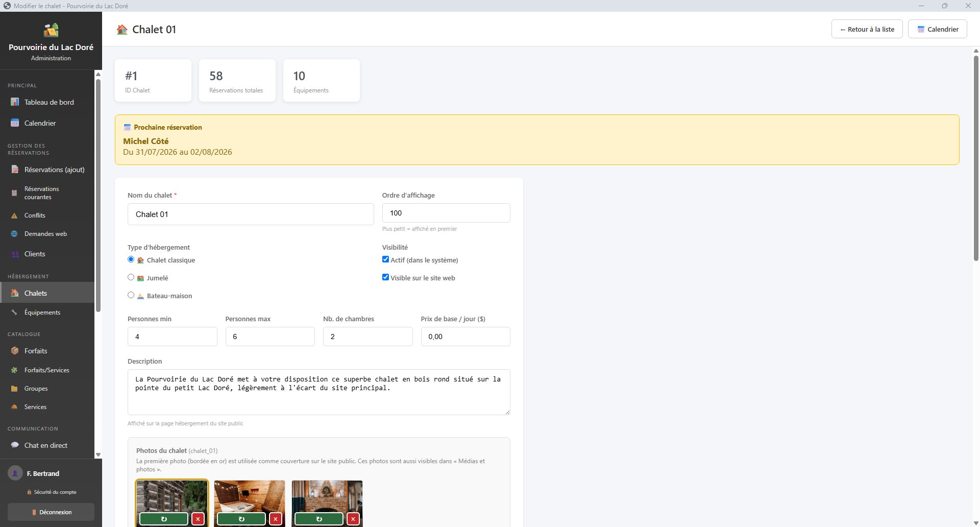The image size is (980, 527).
Task: Replace the third chalet photo with green button
Action: coord(319,519)
